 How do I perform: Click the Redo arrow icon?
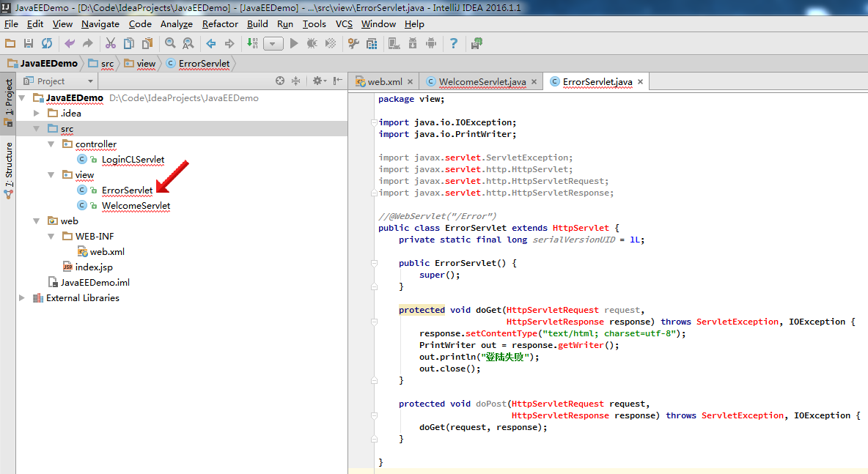87,43
